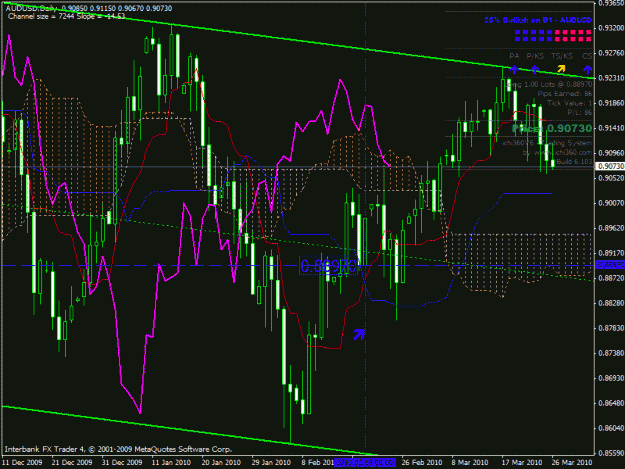The height and width of the screenshot is (469, 625).
Task: Click the '8 Mar 2010' date label
Action: pos(470,462)
